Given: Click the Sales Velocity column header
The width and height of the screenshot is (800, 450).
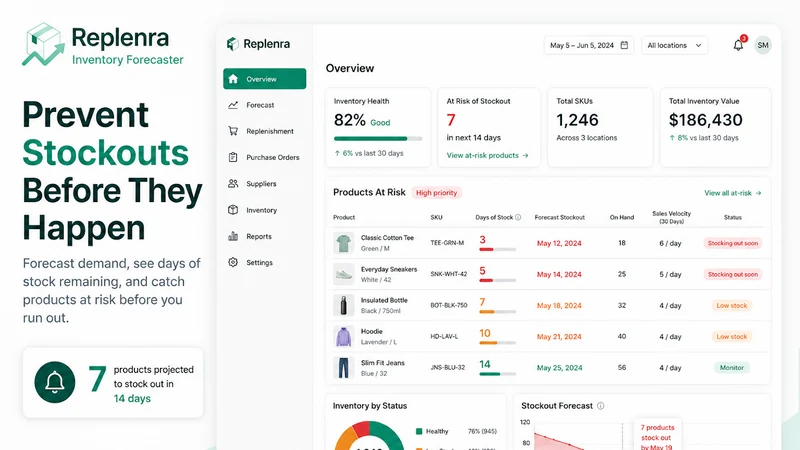Looking at the screenshot, I should click(671, 217).
